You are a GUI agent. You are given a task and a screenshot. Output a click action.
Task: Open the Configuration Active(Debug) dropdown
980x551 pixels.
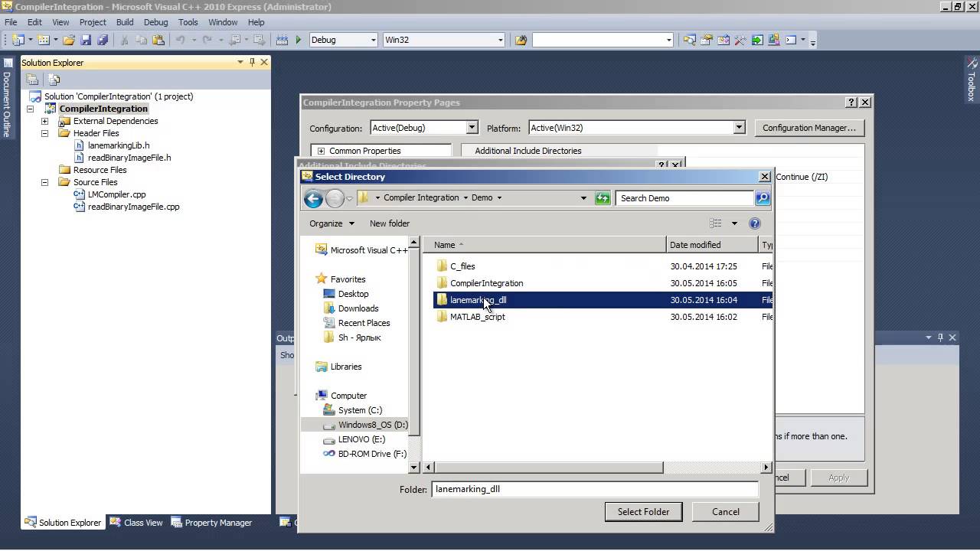tap(472, 128)
